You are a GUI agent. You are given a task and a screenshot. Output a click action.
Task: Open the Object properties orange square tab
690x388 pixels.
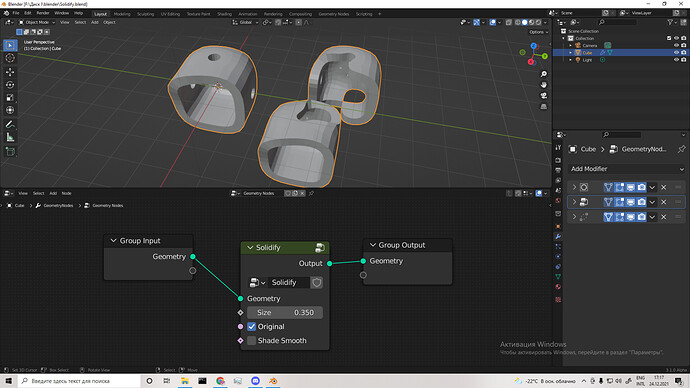[558, 227]
